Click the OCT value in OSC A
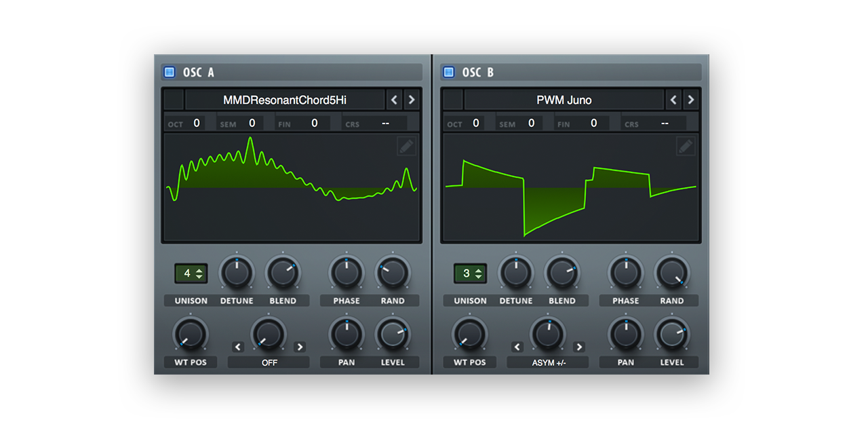Image resolution: width=868 pixels, height=435 pixels. pos(195,123)
